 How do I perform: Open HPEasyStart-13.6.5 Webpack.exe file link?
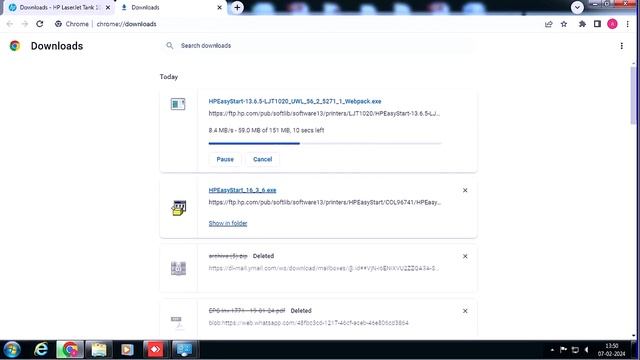click(295, 101)
